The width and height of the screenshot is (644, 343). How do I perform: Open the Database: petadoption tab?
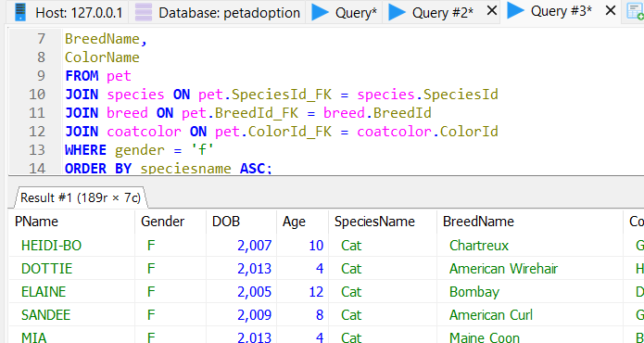point(217,12)
